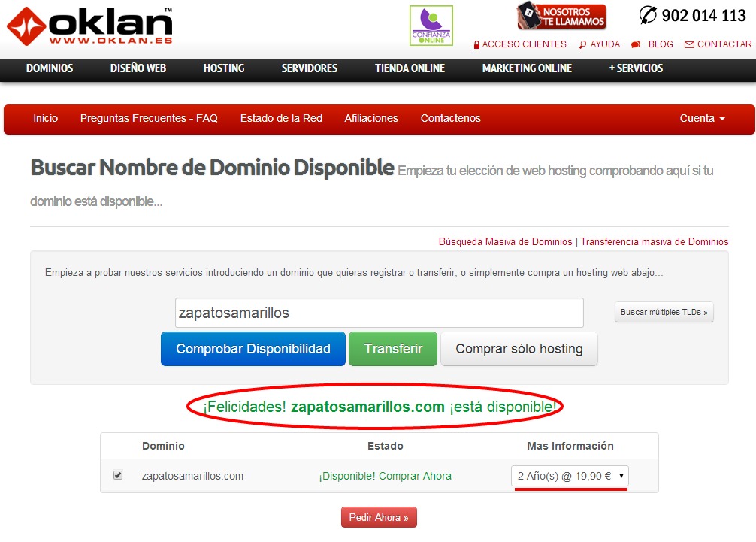
Task: Open the Diseño Web menu
Action: 138,68
